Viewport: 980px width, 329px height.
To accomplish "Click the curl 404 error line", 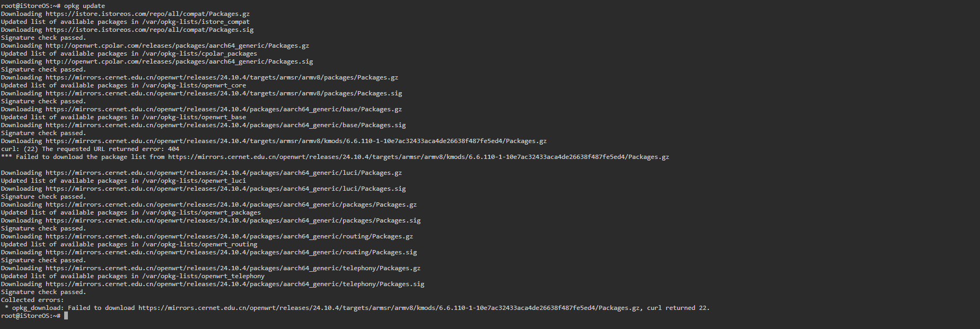I will pos(90,149).
